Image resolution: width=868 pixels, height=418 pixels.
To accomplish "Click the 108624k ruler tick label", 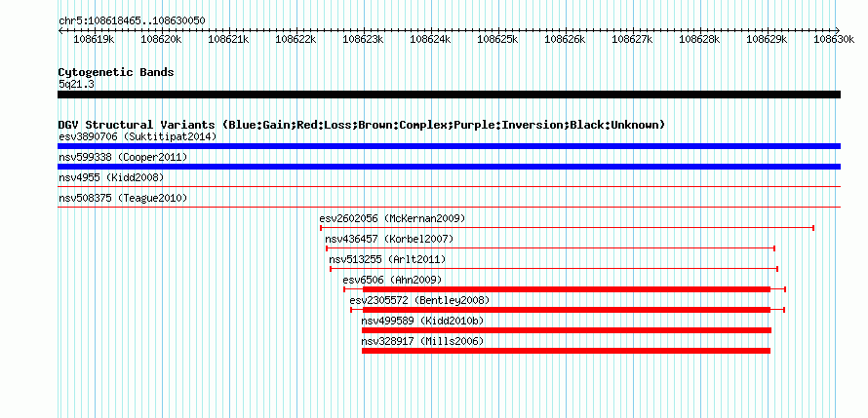I will point(431,39).
